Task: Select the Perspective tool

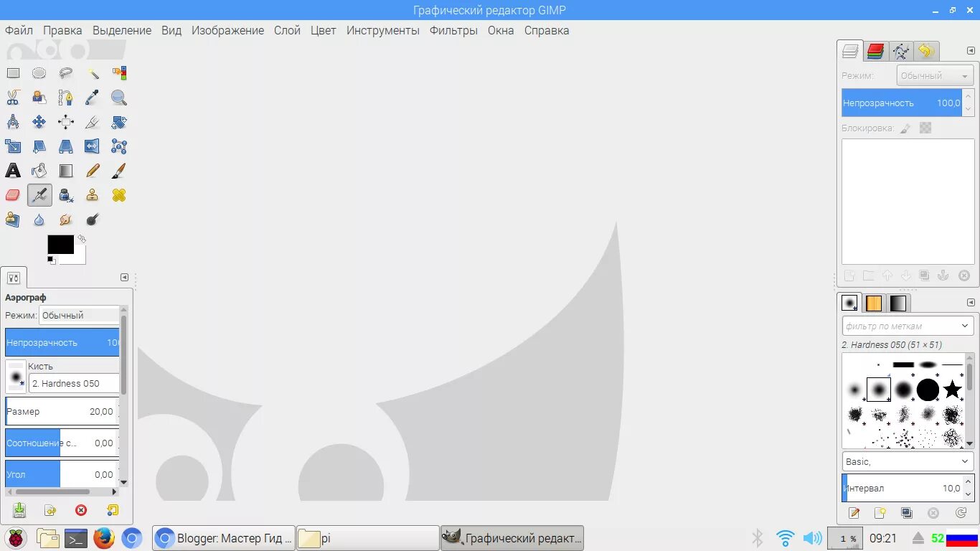Action: point(66,146)
